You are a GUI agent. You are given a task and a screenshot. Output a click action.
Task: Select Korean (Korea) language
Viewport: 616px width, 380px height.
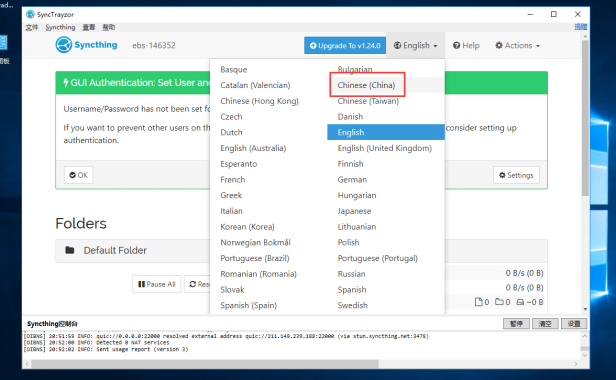click(247, 227)
